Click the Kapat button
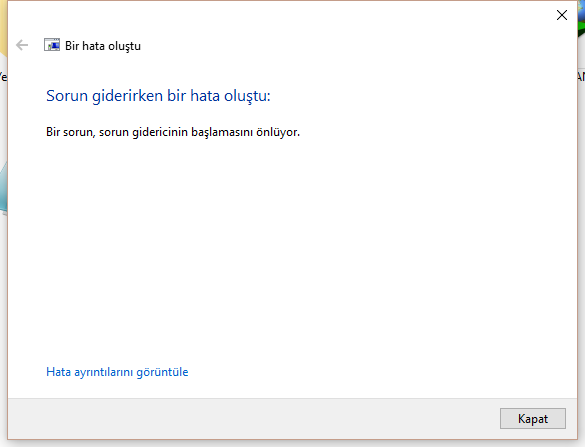 click(x=533, y=418)
